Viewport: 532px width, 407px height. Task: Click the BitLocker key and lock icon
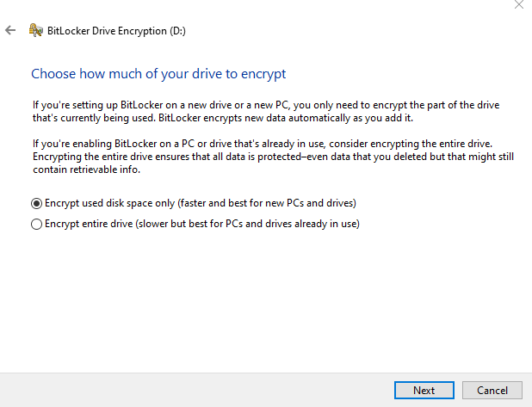[36, 30]
